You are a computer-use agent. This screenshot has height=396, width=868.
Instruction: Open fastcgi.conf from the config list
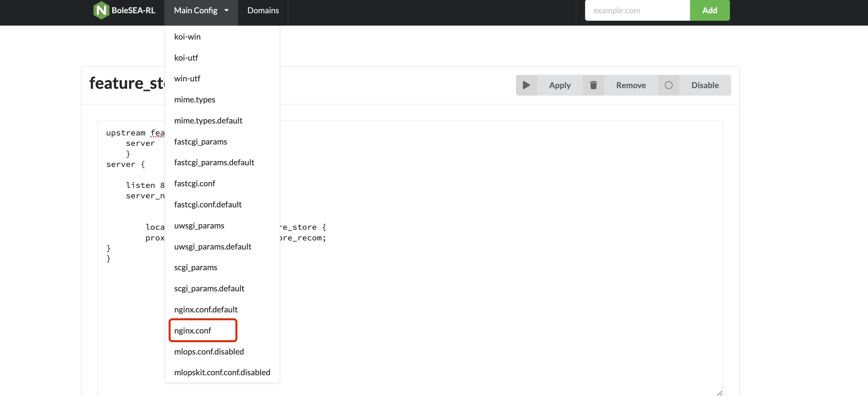click(194, 183)
